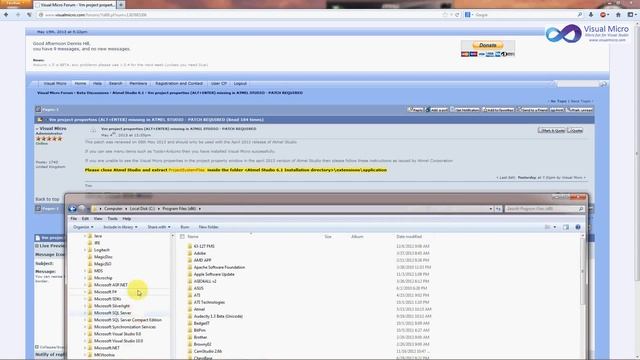The image size is (640, 360).
Task: Open the Tools menu in Explorer
Action: pyautogui.click(x=112, y=219)
